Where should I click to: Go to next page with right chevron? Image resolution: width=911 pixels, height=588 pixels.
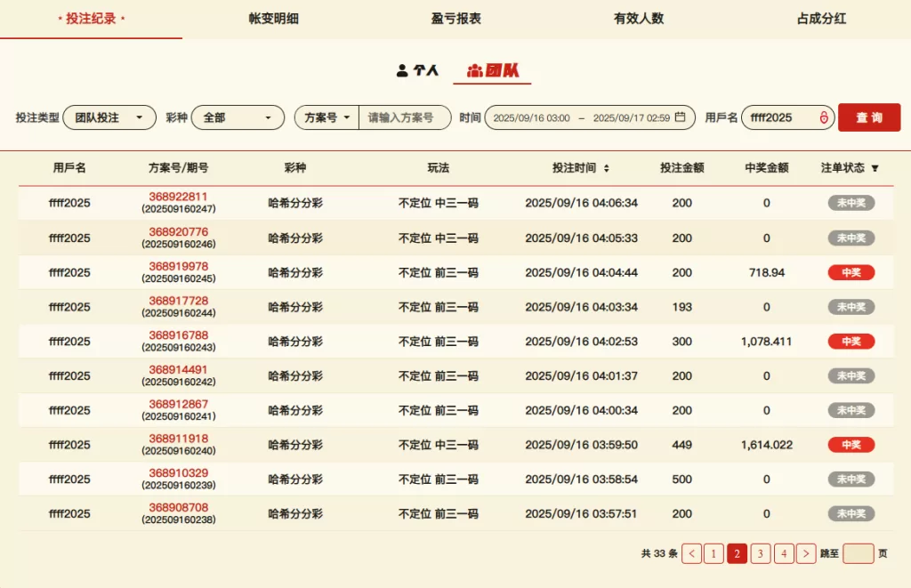pos(806,553)
